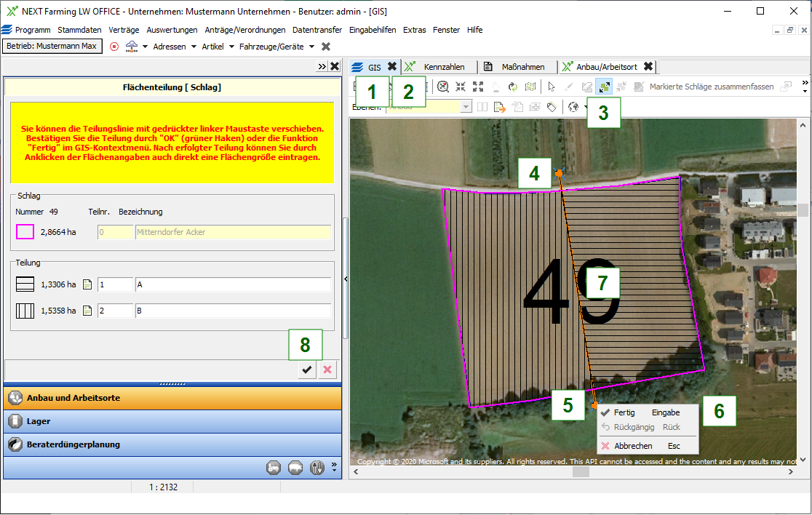The width and height of the screenshot is (812, 515).
Task: Confirm division with the checkmark button
Action: pyautogui.click(x=307, y=370)
